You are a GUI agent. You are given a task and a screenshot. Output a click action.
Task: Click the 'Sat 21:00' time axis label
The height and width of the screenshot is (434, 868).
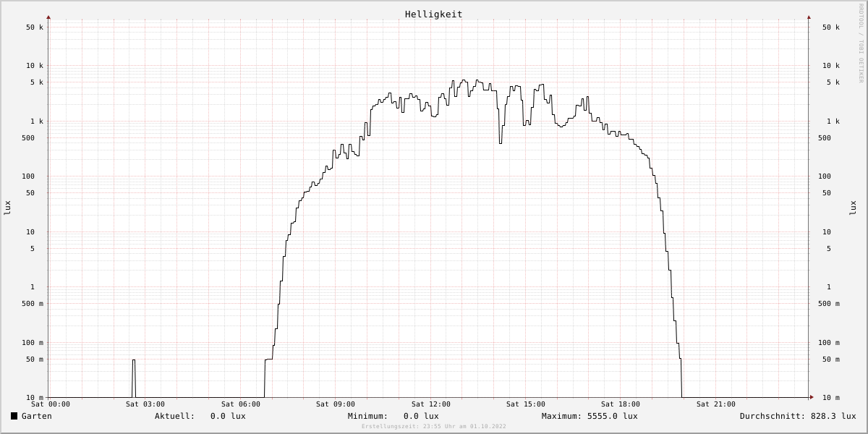coord(716,404)
